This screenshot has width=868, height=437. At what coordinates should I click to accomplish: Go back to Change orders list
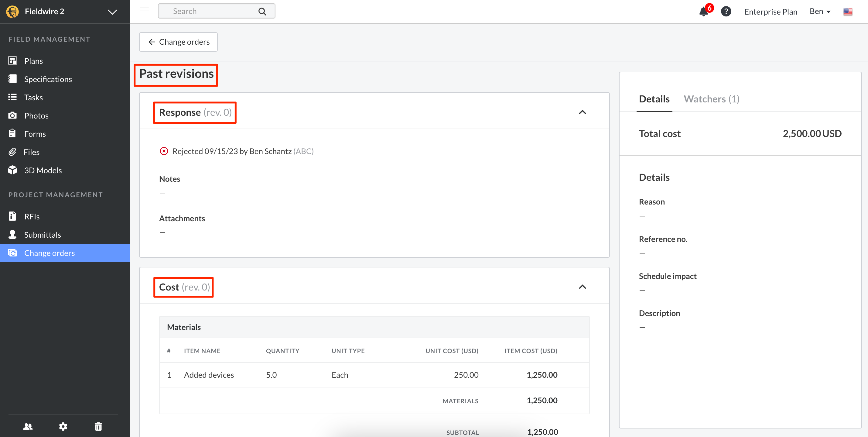179,42
